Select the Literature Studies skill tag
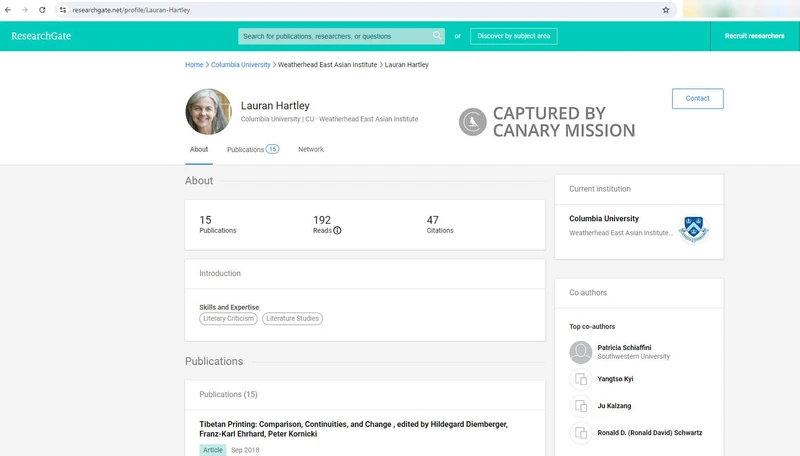 (x=292, y=318)
